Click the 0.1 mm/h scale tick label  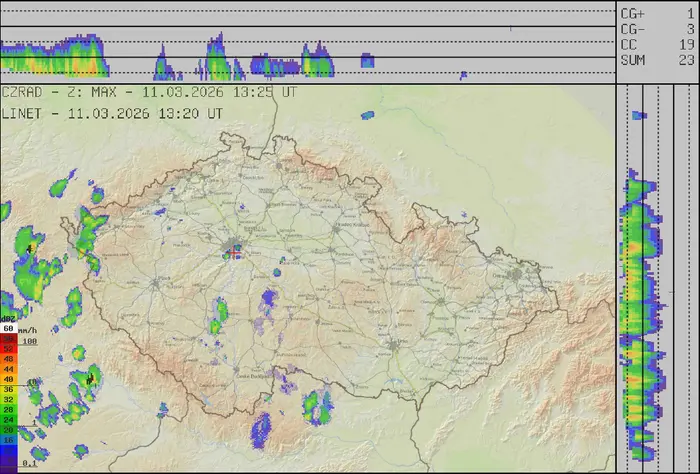(29, 463)
